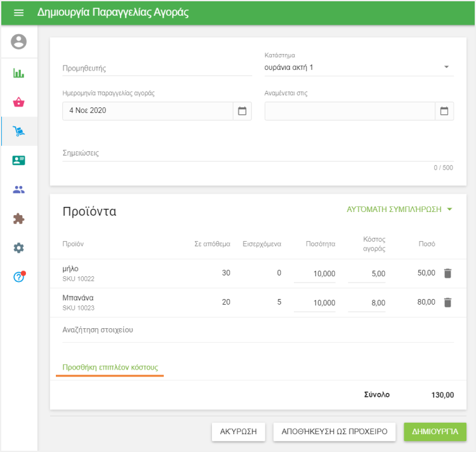The image size is (476, 452).
Task: Open calendar for Αναμένεται στις date
Action: (444, 111)
